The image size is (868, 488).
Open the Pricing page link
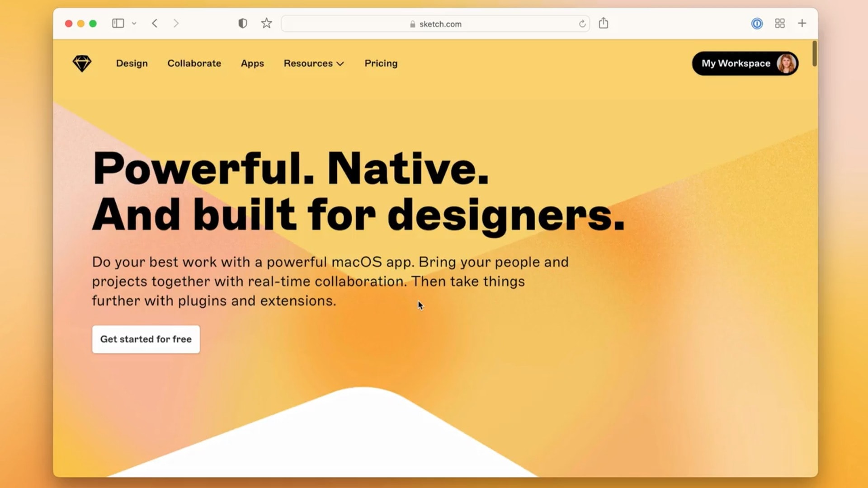coord(381,64)
